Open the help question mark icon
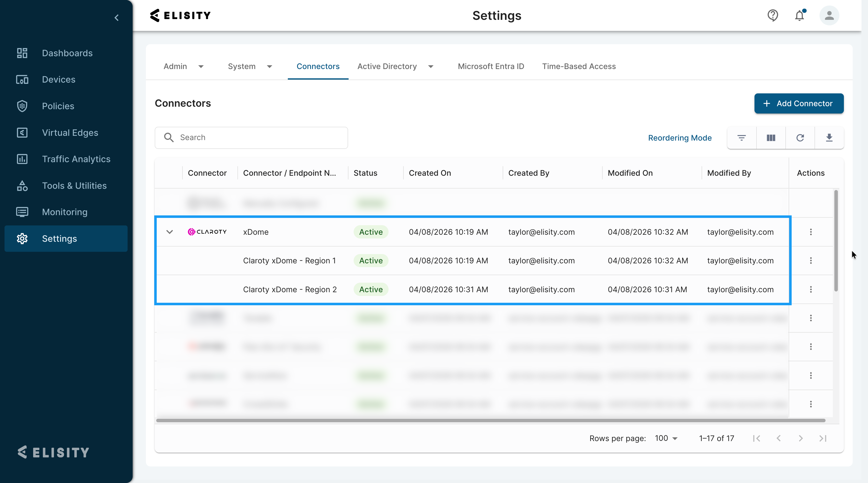 click(x=773, y=16)
